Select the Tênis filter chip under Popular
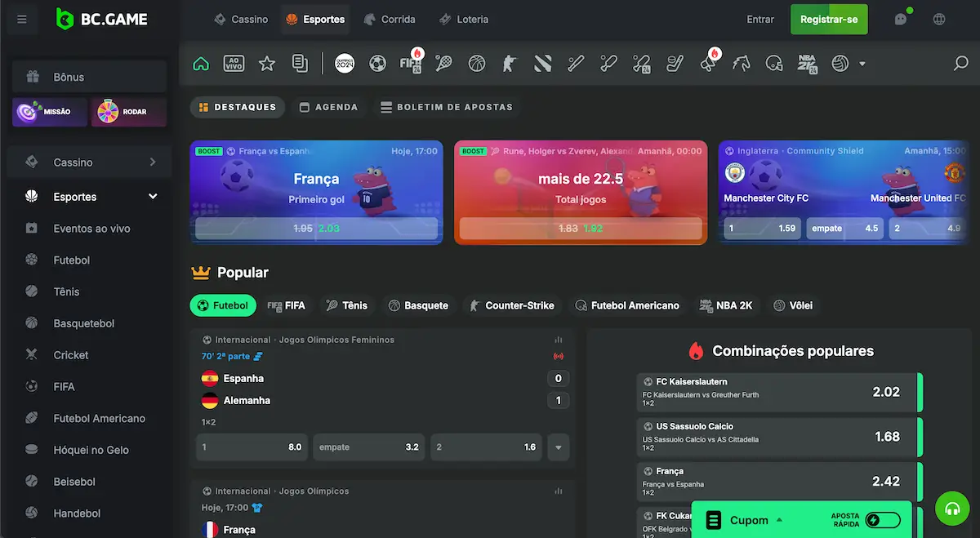 346,305
